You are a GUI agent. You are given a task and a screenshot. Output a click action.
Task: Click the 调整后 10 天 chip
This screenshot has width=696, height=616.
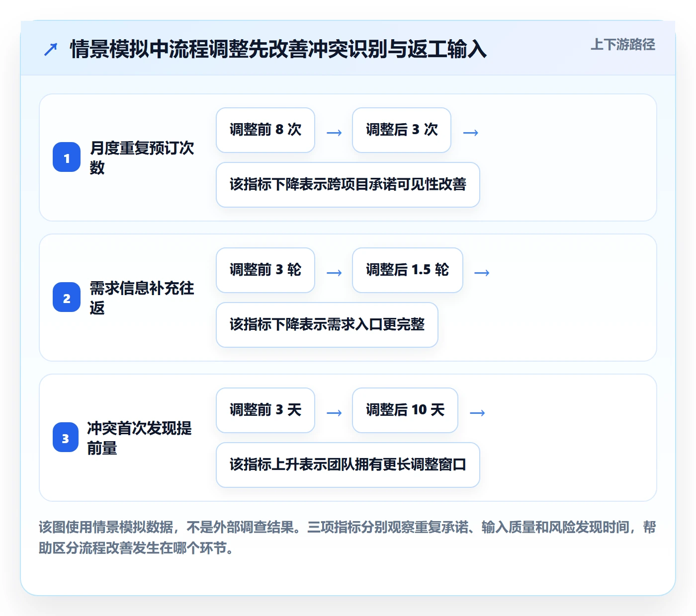coord(405,410)
